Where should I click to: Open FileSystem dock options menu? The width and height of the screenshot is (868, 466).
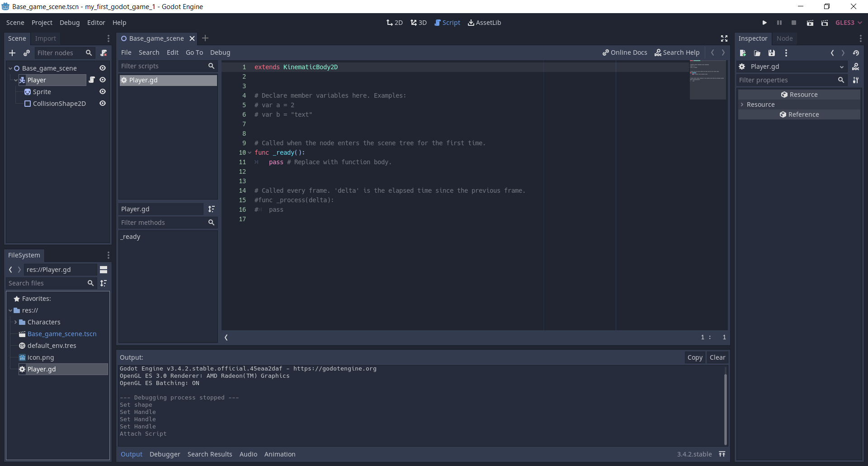click(x=108, y=255)
